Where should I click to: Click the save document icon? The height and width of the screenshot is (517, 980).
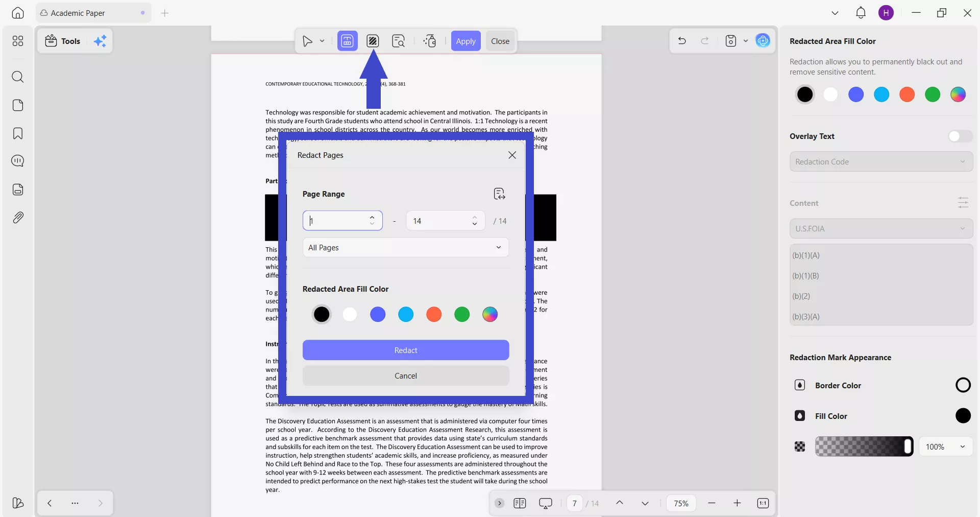[x=731, y=41]
